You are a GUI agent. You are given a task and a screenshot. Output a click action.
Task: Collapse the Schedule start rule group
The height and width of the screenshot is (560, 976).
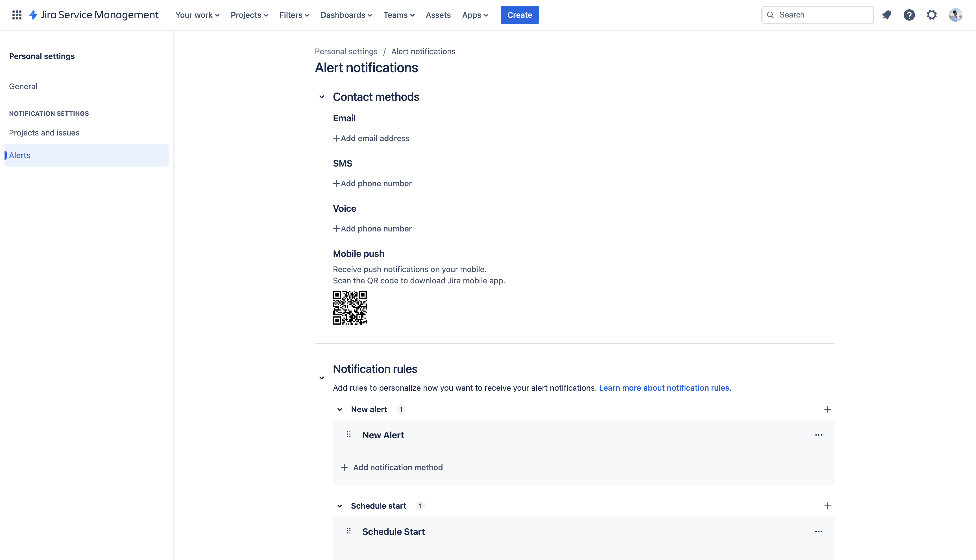point(340,506)
